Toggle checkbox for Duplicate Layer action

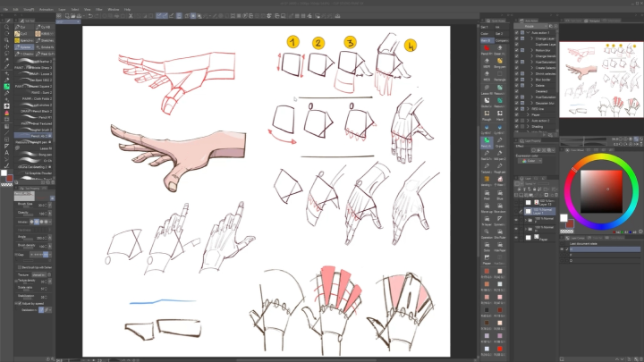click(x=517, y=45)
